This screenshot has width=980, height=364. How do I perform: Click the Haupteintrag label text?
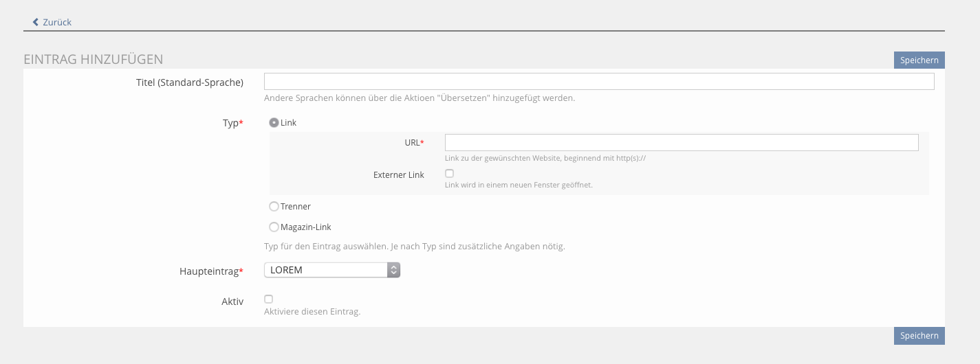pos(206,271)
